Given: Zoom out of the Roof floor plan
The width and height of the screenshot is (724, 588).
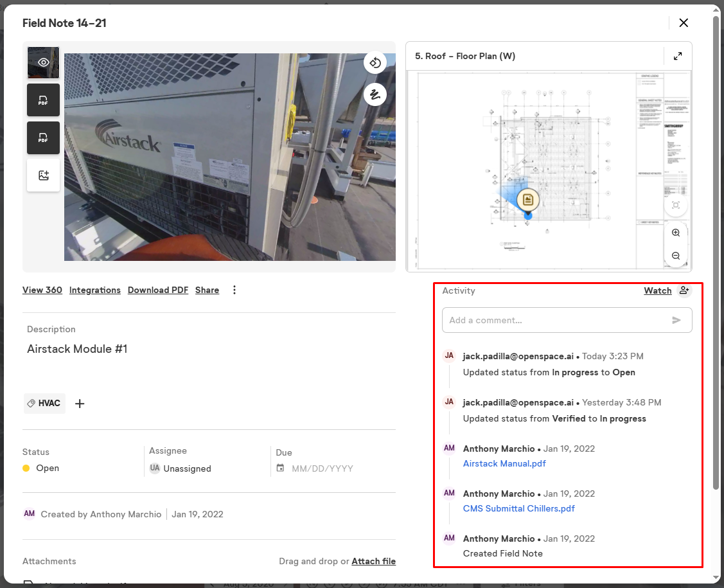Looking at the screenshot, I should coord(676,256).
